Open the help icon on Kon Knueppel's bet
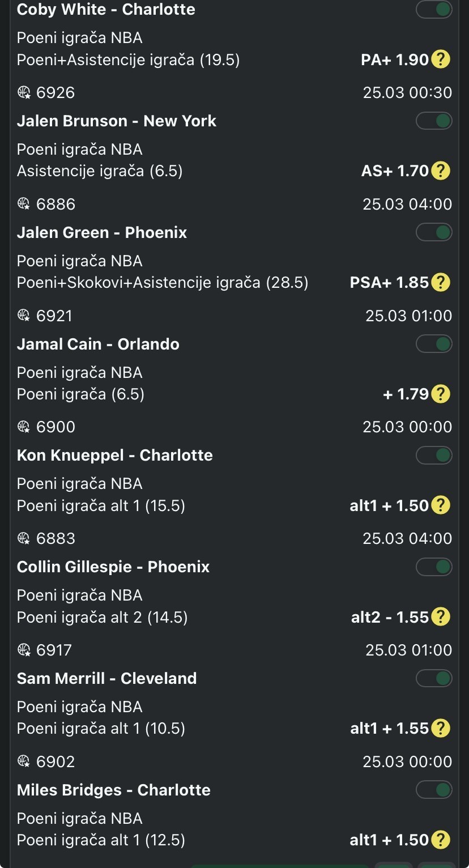 pyautogui.click(x=441, y=505)
